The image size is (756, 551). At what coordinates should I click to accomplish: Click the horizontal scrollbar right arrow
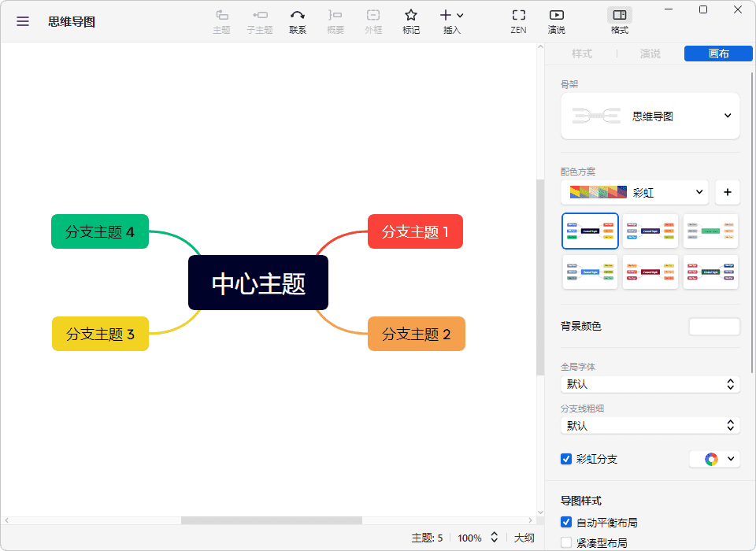pos(530,520)
